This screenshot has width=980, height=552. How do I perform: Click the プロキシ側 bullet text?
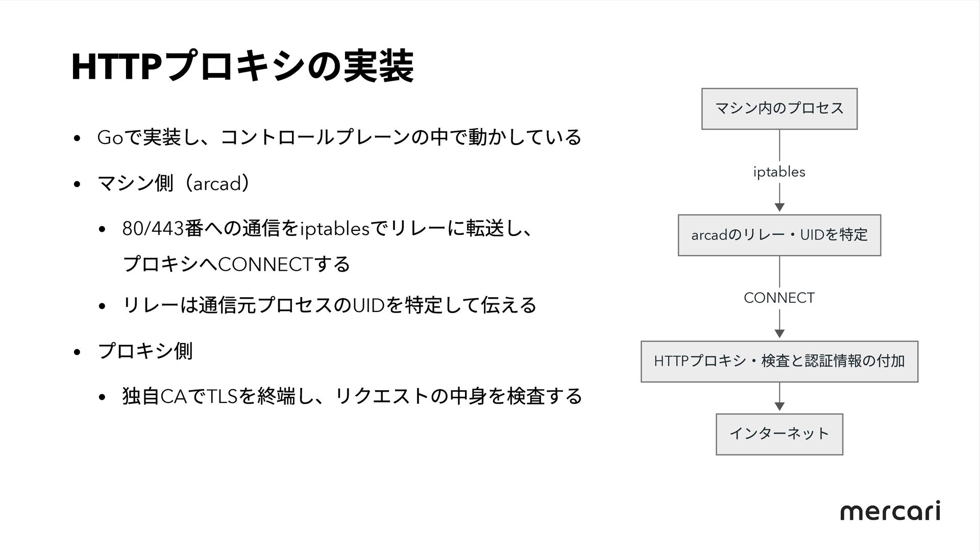[145, 351]
